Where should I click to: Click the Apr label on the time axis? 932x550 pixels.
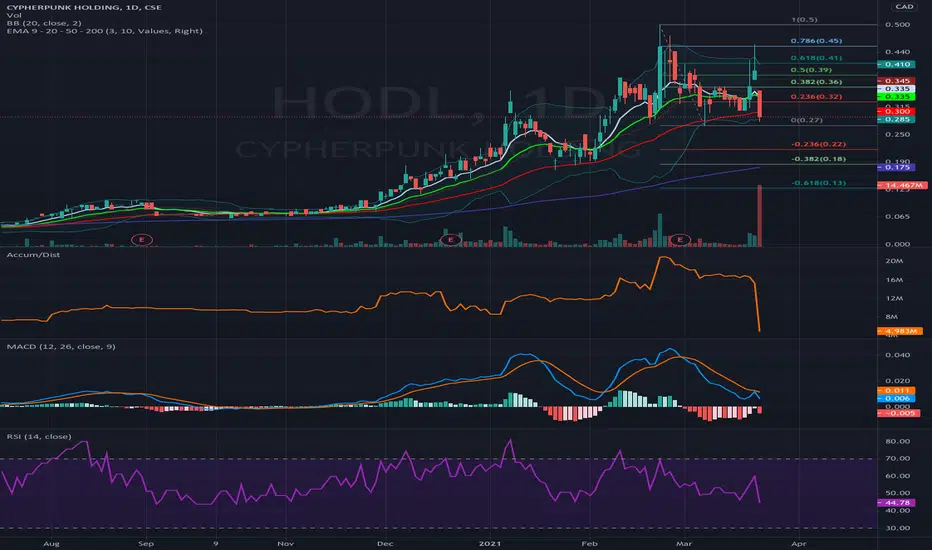[799, 543]
